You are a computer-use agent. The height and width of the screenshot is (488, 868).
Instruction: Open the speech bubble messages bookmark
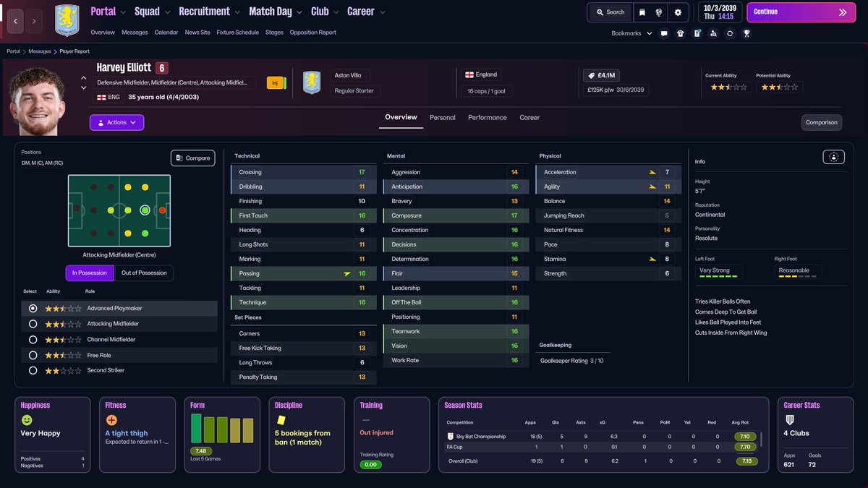pos(664,33)
